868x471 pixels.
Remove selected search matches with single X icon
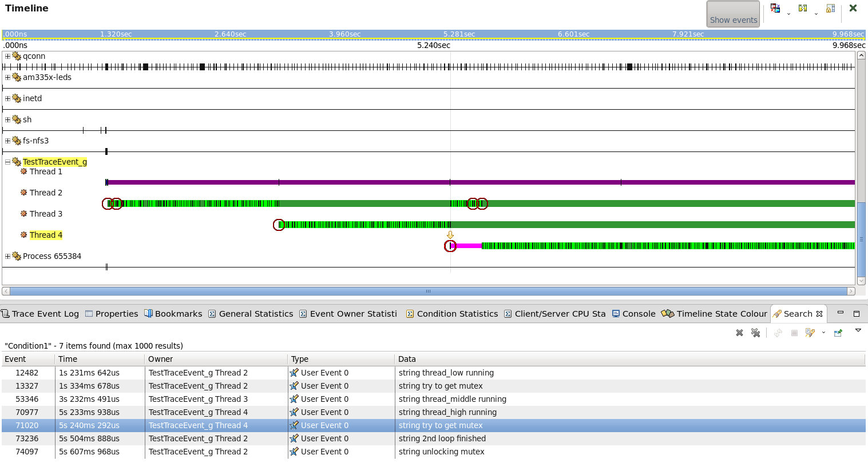(x=739, y=333)
